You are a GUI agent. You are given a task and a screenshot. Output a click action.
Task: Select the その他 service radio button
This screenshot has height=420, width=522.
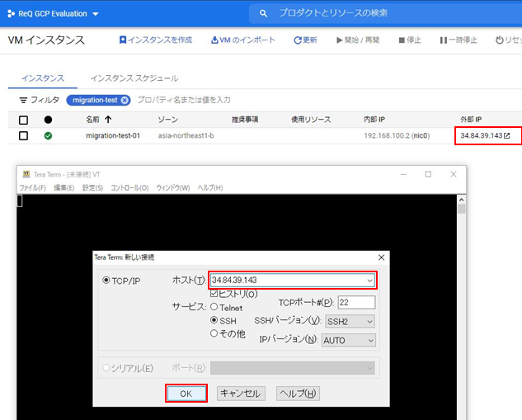point(214,333)
